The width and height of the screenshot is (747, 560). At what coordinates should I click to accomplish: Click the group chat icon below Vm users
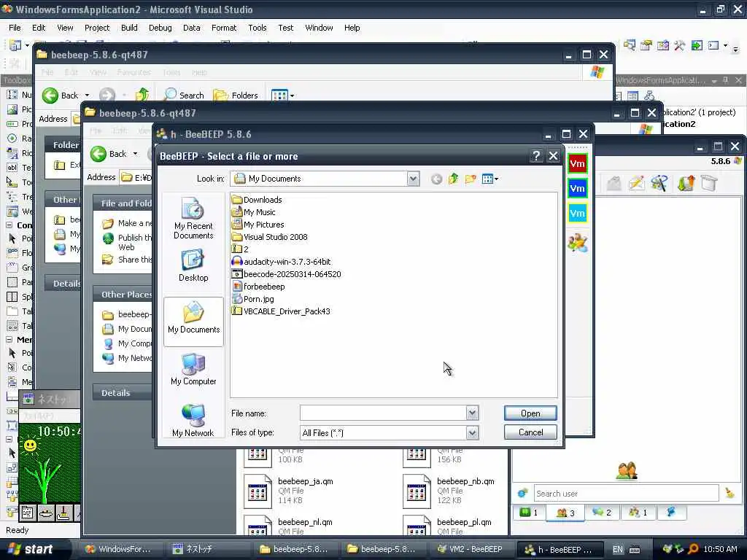tap(578, 243)
